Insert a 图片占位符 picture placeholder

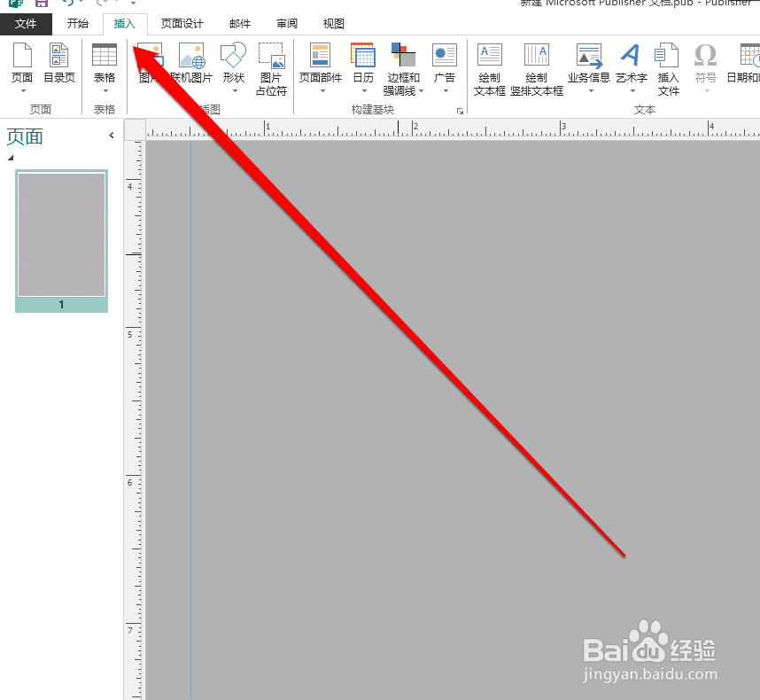(x=271, y=69)
